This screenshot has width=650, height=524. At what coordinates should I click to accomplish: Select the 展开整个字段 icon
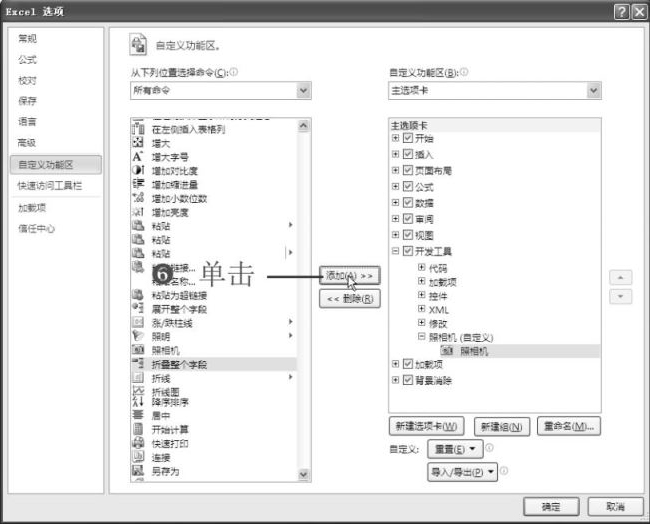tap(138, 308)
